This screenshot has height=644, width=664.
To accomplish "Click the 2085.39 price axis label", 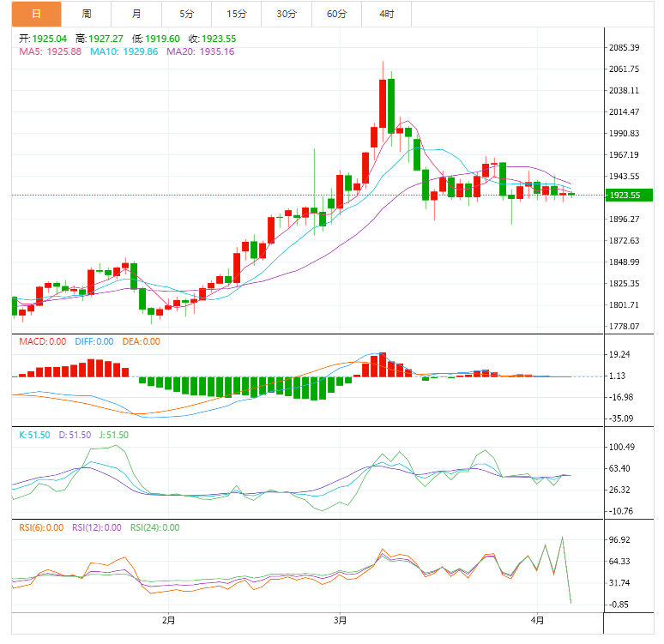I will pos(625,48).
